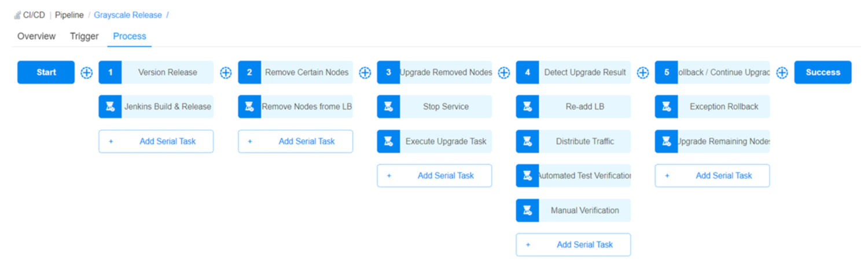Click stage number 5 badge

(666, 72)
